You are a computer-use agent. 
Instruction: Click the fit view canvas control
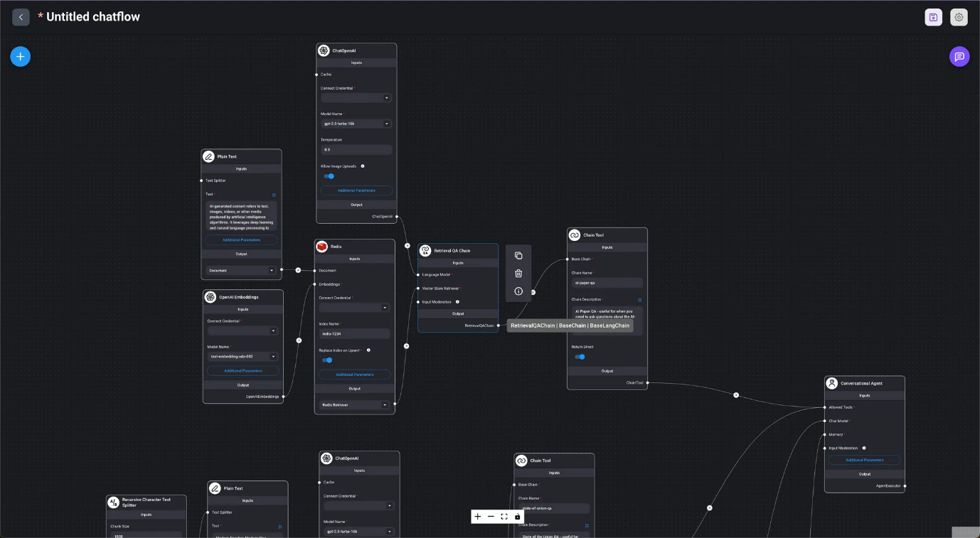tap(504, 517)
